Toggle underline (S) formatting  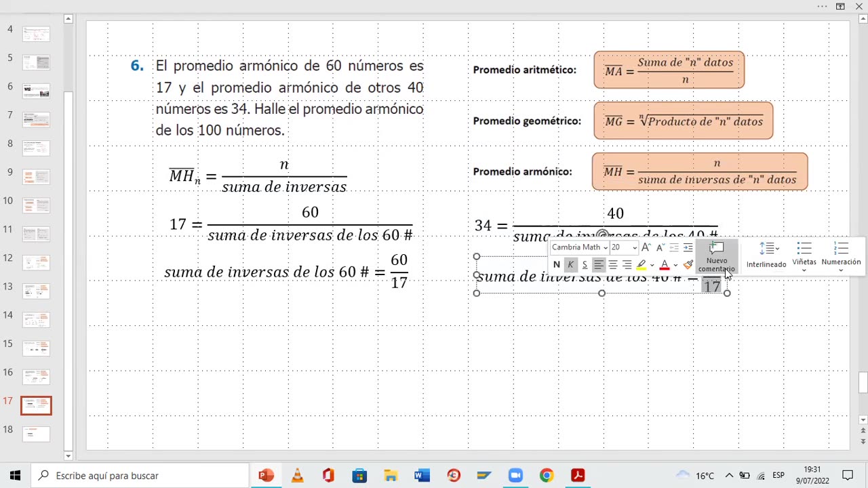[x=585, y=265]
